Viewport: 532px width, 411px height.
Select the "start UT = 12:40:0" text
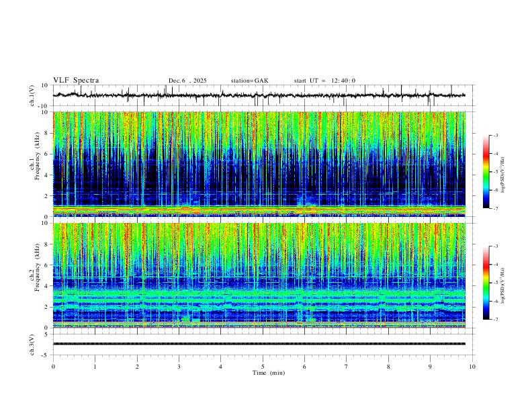pos(324,81)
